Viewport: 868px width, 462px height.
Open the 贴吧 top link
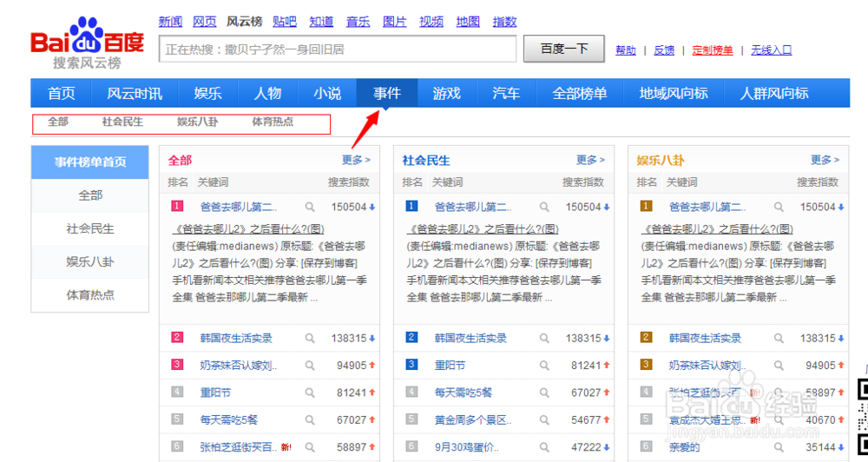(x=285, y=22)
